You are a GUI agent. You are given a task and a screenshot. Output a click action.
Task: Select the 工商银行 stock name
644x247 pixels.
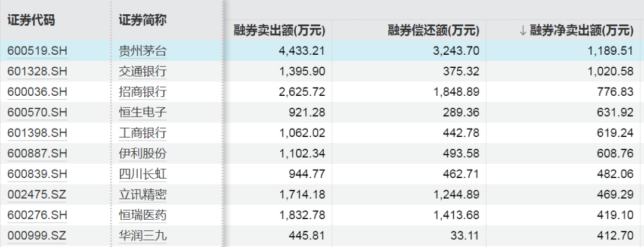point(143,133)
